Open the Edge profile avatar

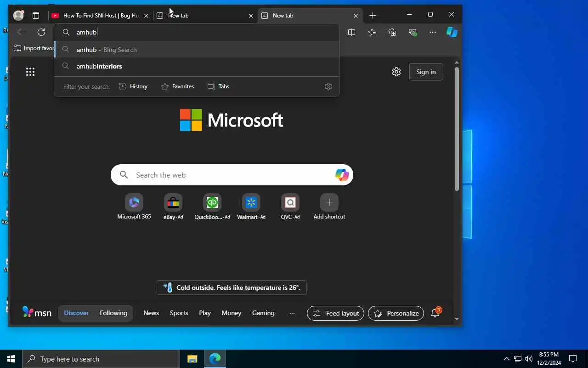pos(18,15)
